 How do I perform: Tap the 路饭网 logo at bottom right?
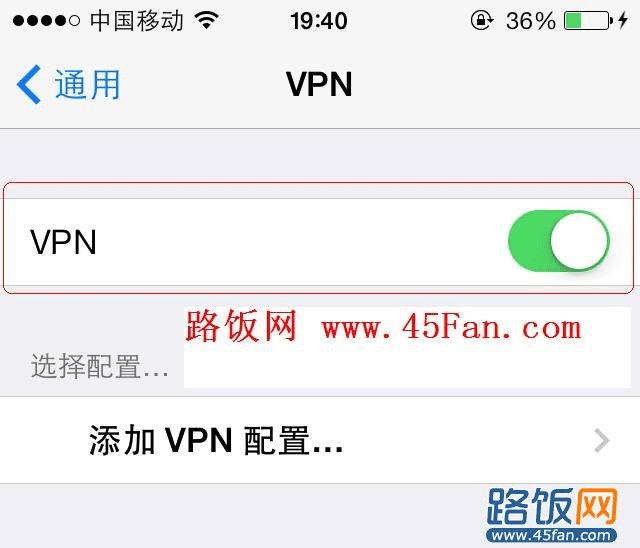[x=552, y=506]
